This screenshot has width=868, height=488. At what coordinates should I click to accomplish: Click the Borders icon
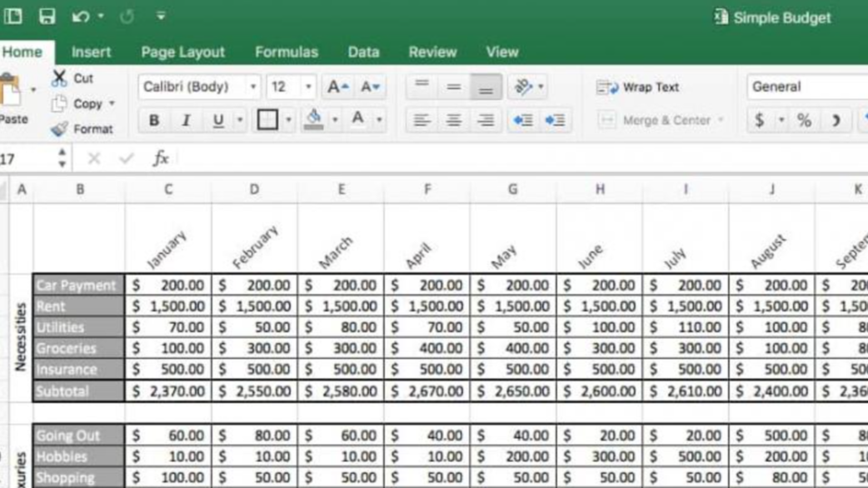(x=267, y=120)
